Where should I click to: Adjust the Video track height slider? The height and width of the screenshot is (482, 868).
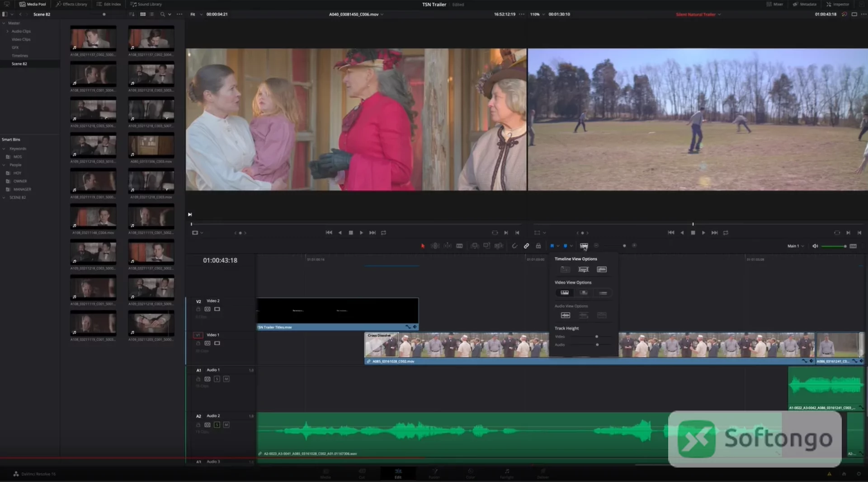pyautogui.click(x=597, y=337)
